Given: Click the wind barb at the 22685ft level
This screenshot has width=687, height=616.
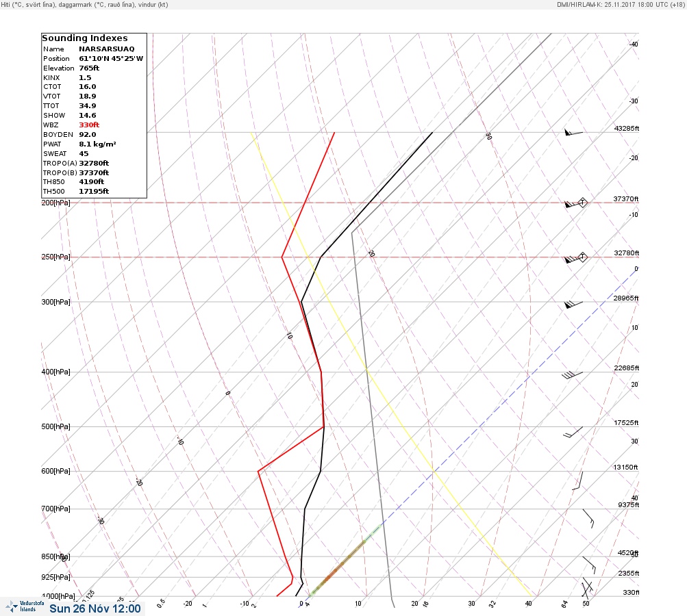Looking at the screenshot, I should click(572, 375).
